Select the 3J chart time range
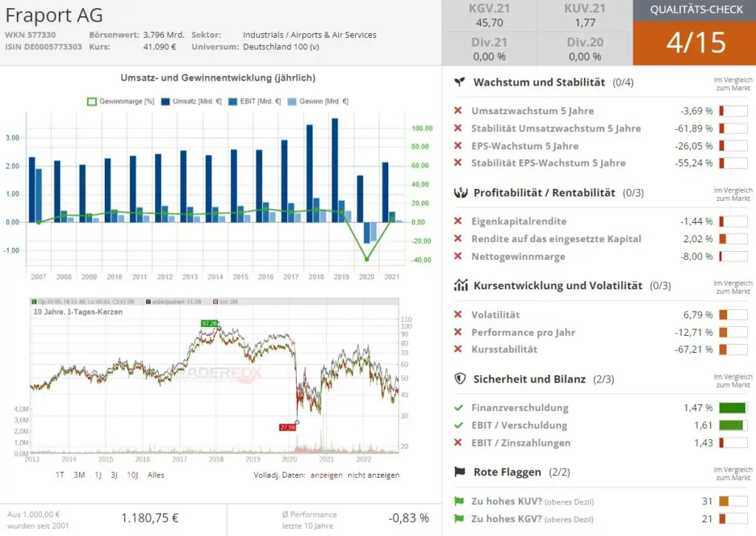 114,475
